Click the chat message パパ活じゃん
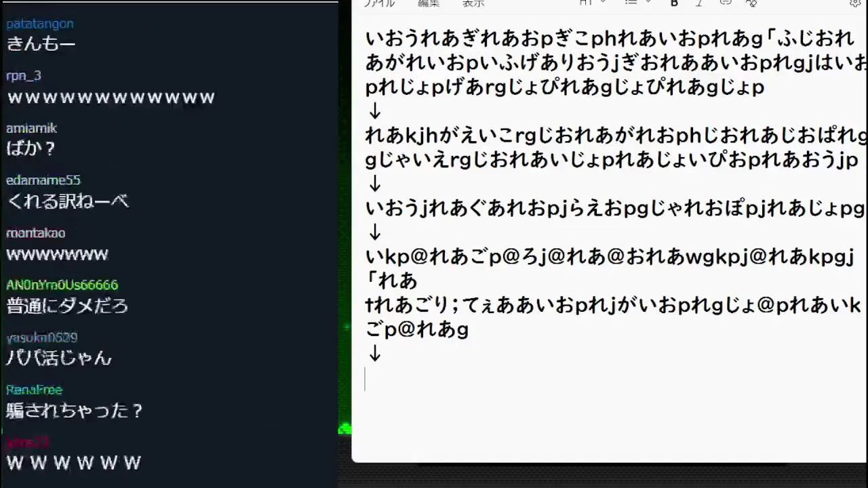 click(58, 357)
